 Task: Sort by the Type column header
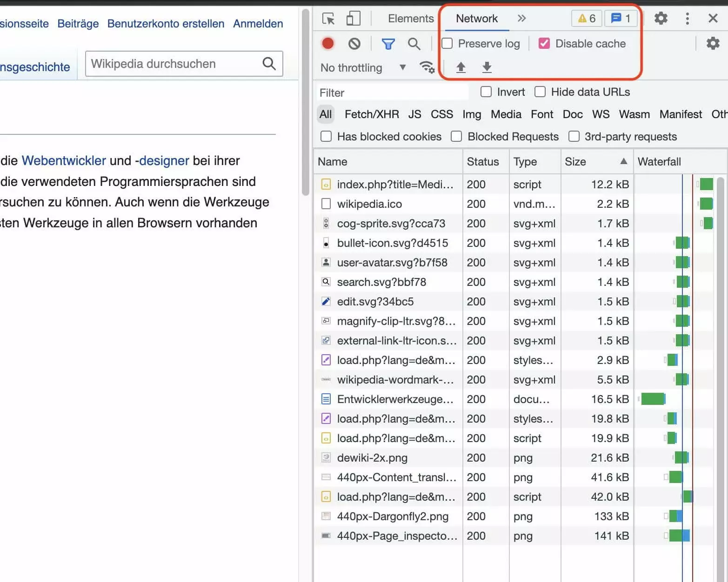coord(535,162)
